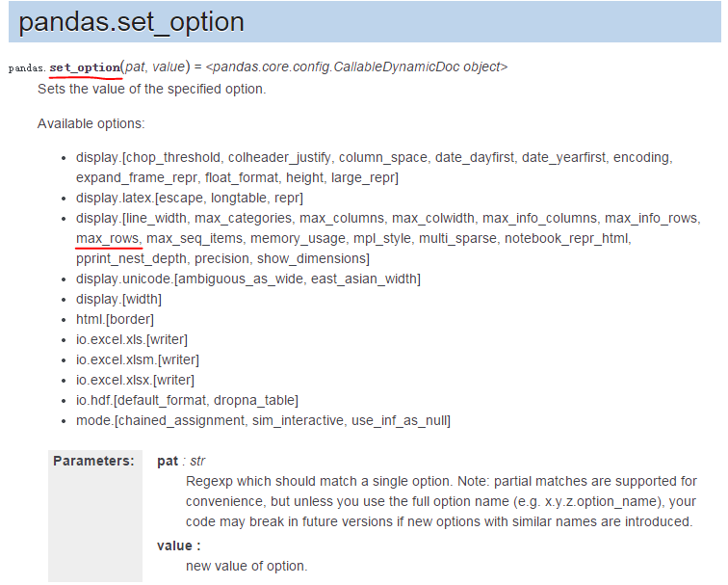Click the 'Parameters:' field label
Viewport: 728px width, 585px height.
point(93,461)
